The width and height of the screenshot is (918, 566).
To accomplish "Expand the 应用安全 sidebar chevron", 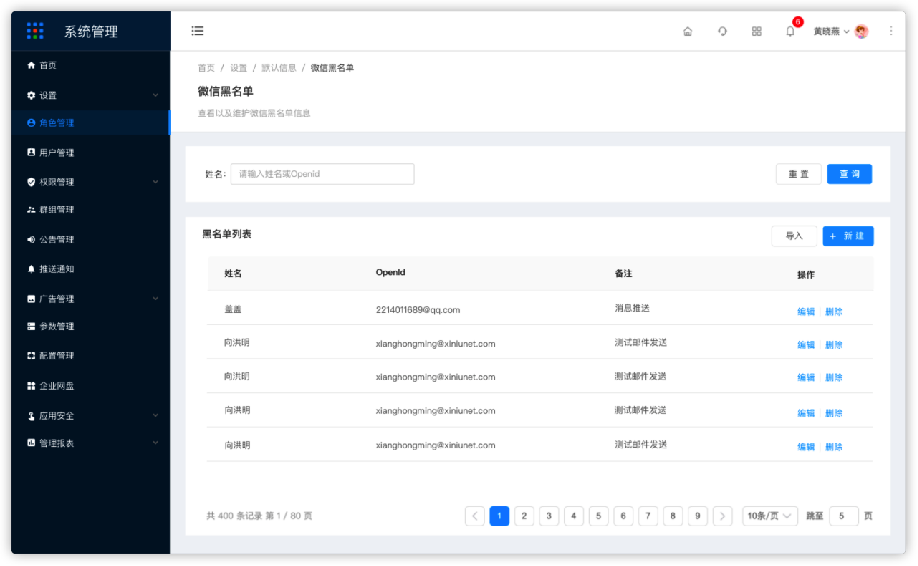I will [155, 416].
